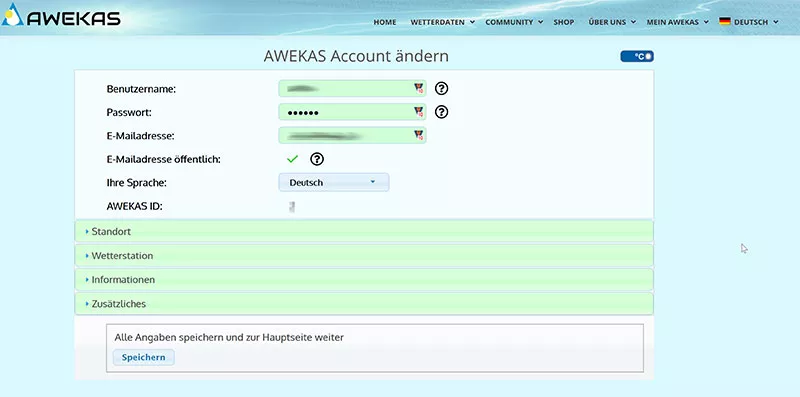Open the Über uns menu
Screen dimensions: 800x397
pyautogui.click(x=612, y=22)
